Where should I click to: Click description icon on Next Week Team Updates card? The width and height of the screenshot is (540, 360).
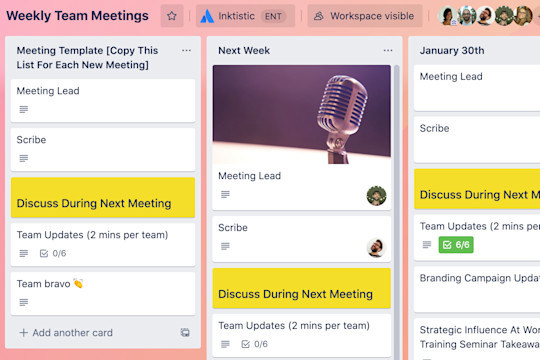pos(225,344)
